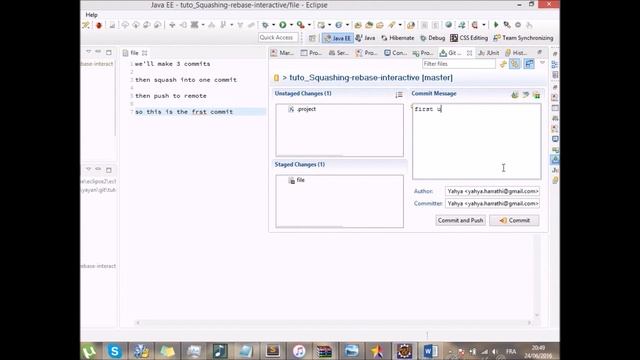Viewport: 640px width, 360px height.
Task: Click the Committer field
Action: 492,203
